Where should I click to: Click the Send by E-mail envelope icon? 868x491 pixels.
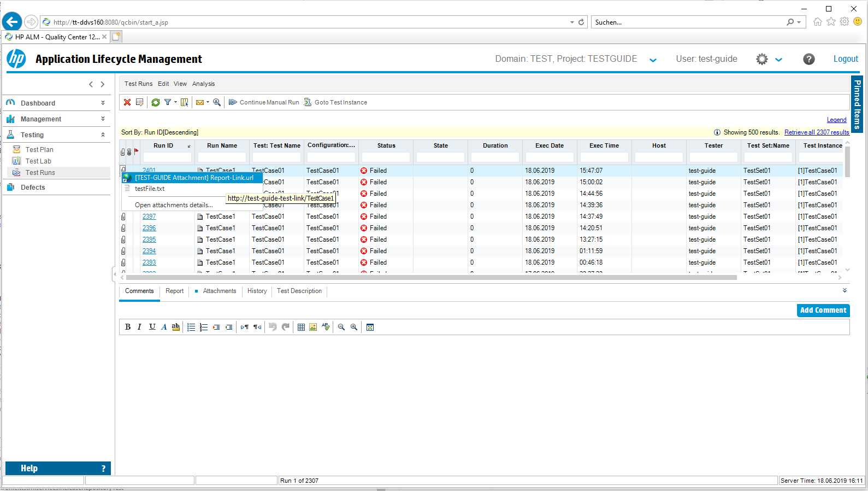pos(200,102)
